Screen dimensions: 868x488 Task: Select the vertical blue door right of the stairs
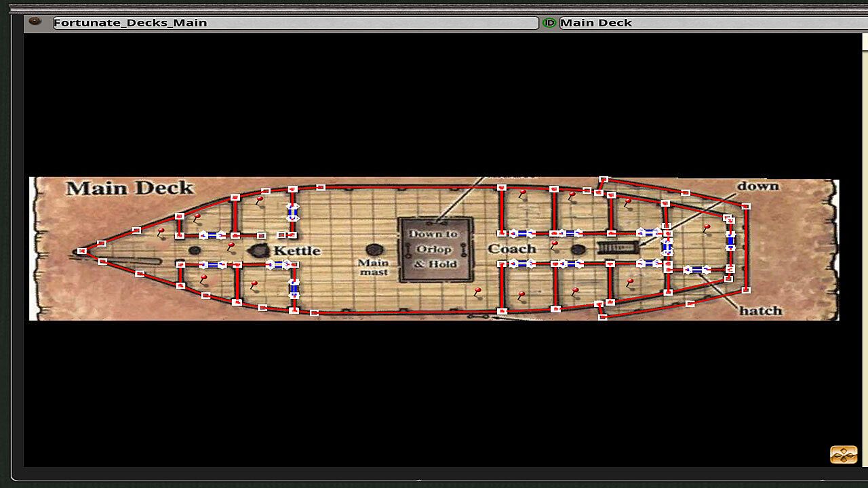coord(667,247)
